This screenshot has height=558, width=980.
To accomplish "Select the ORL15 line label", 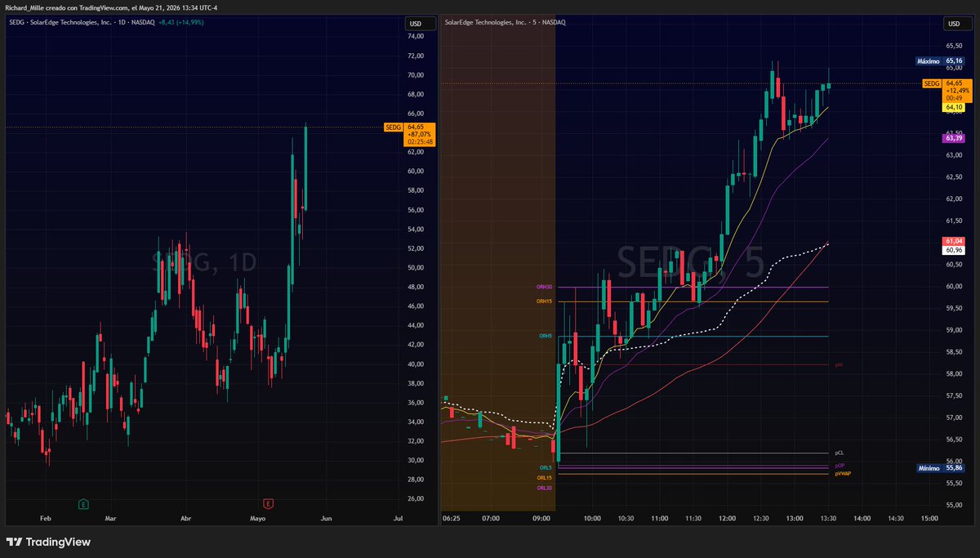I will point(544,477).
